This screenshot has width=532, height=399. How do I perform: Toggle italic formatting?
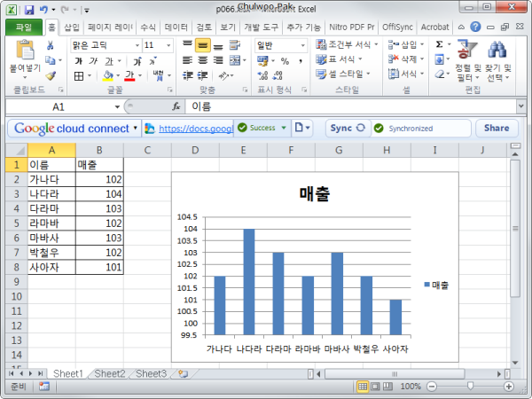tap(93, 61)
